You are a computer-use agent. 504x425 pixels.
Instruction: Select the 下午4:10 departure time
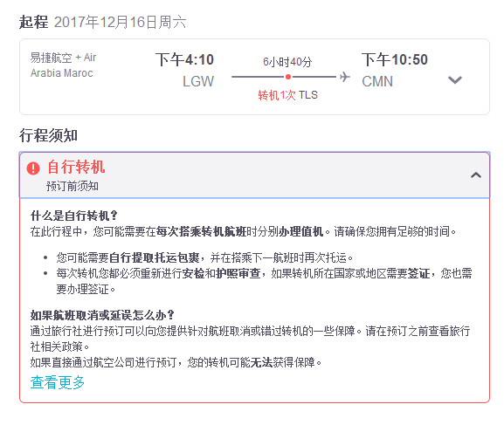184,59
